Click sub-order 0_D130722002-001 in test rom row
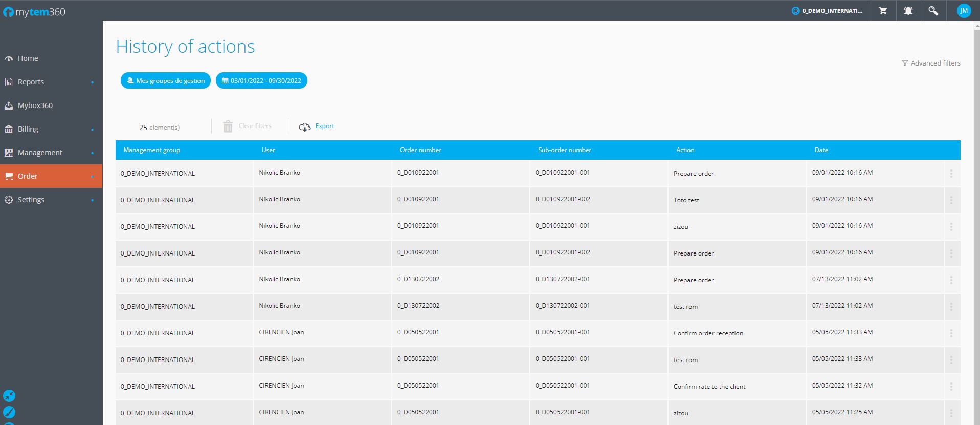This screenshot has width=980, height=425. click(x=563, y=306)
